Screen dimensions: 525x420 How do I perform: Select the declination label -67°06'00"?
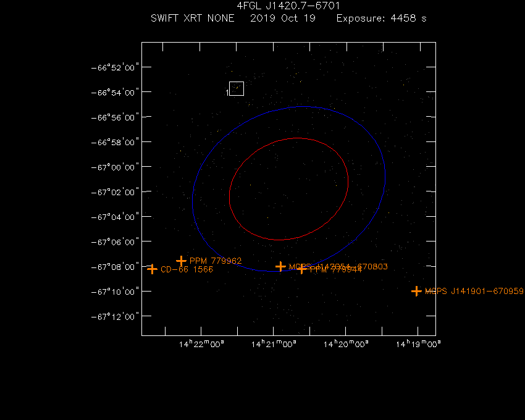(x=115, y=242)
